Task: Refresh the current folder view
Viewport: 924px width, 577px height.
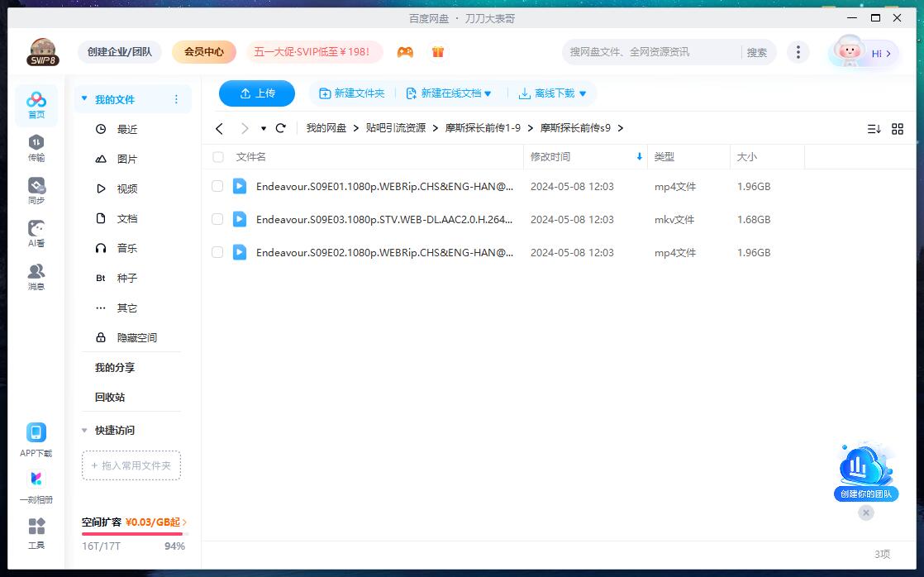Action: [280, 129]
